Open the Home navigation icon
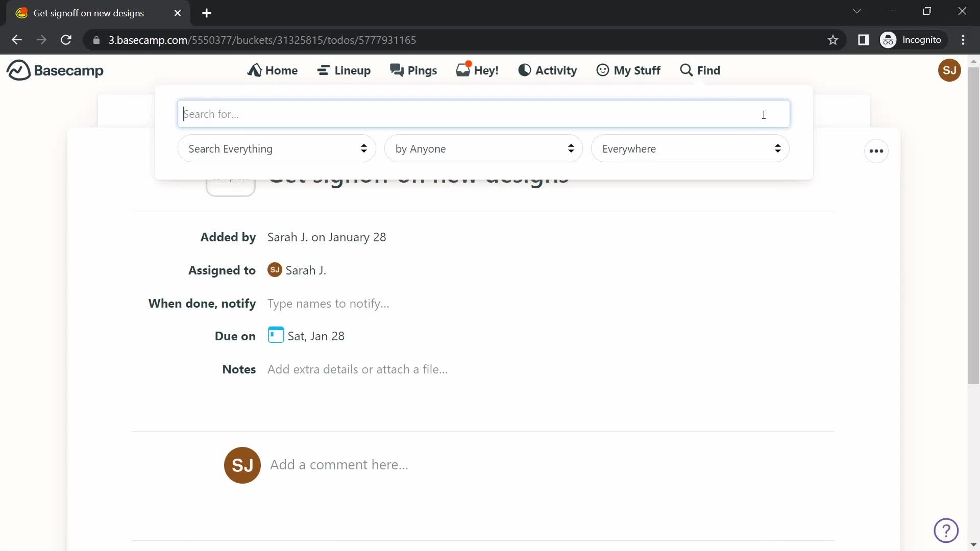 [255, 70]
